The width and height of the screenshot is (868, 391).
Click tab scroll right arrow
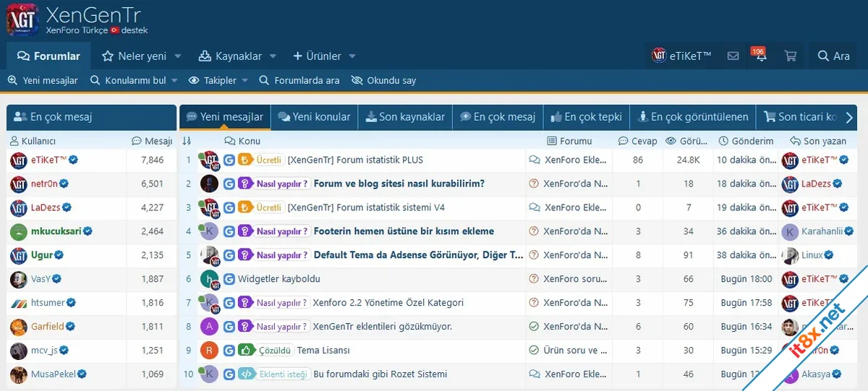tap(849, 117)
